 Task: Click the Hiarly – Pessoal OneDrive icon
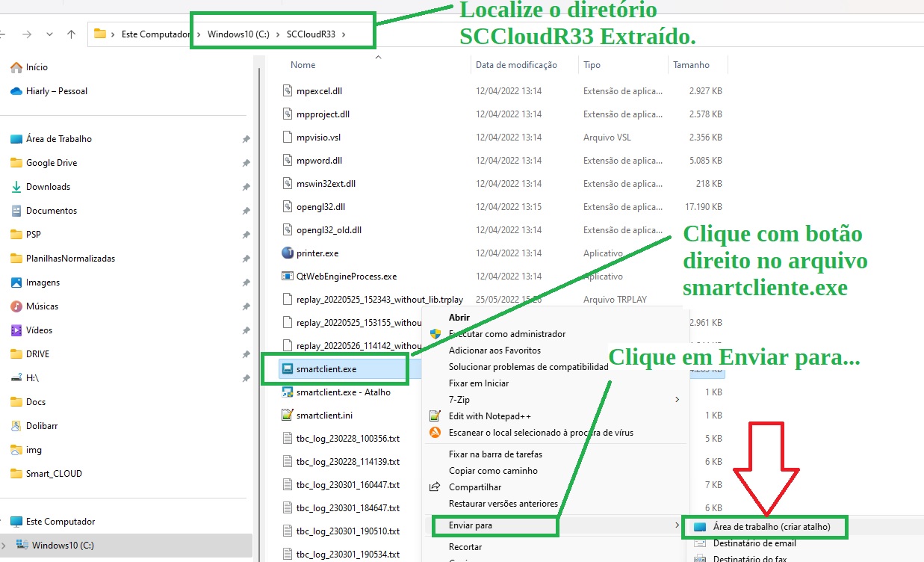pos(16,91)
